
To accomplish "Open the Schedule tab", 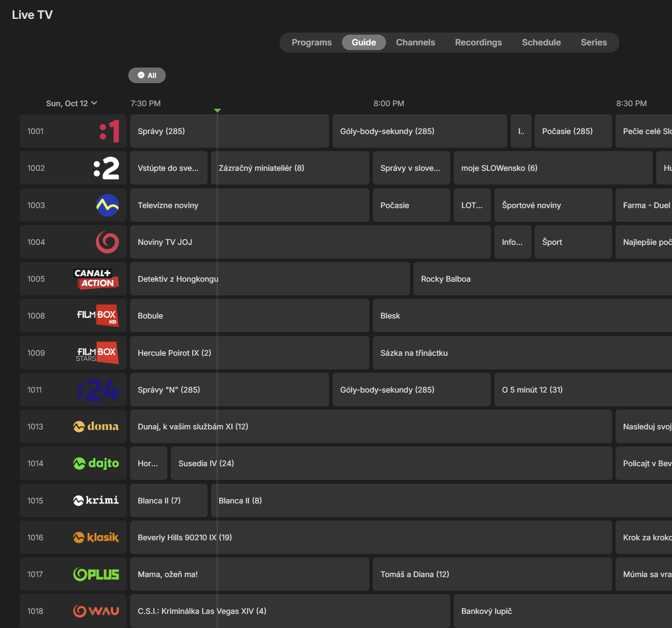I will click(541, 42).
